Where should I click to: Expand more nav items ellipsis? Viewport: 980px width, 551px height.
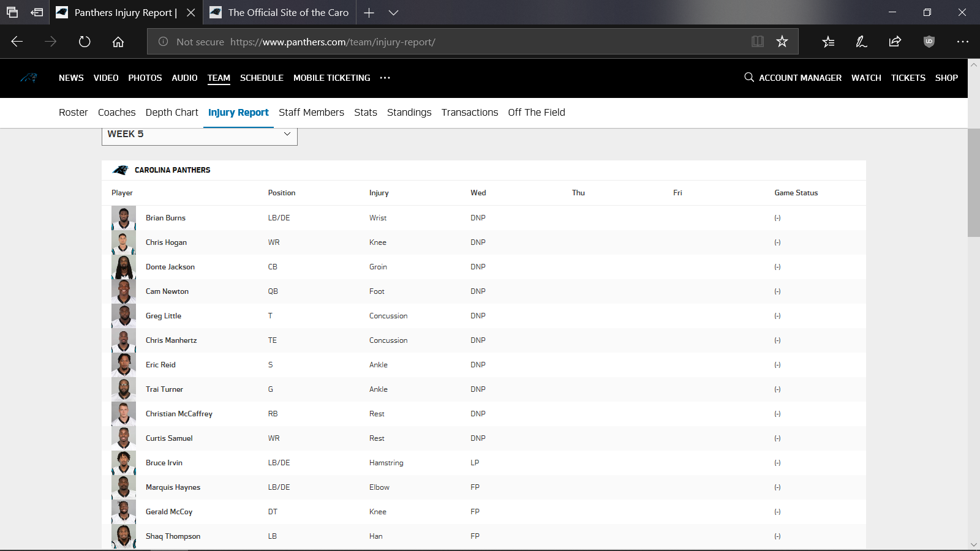pyautogui.click(x=385, y=78)
